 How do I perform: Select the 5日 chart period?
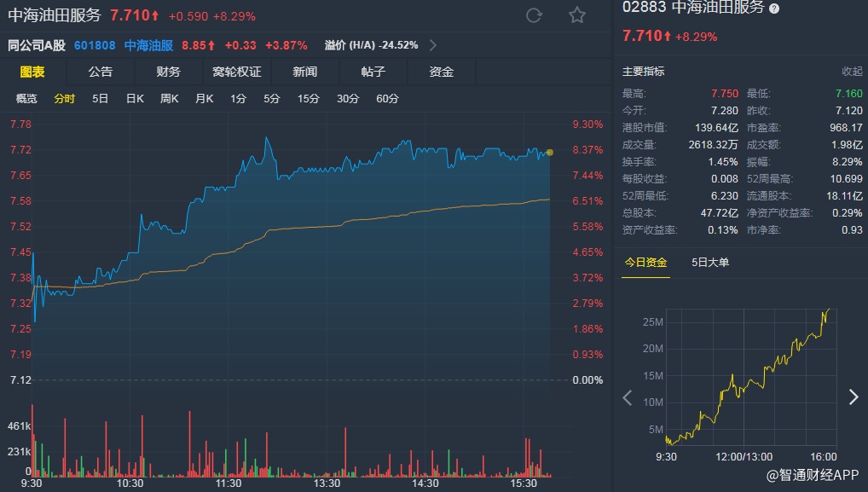(x=100, y=99)
